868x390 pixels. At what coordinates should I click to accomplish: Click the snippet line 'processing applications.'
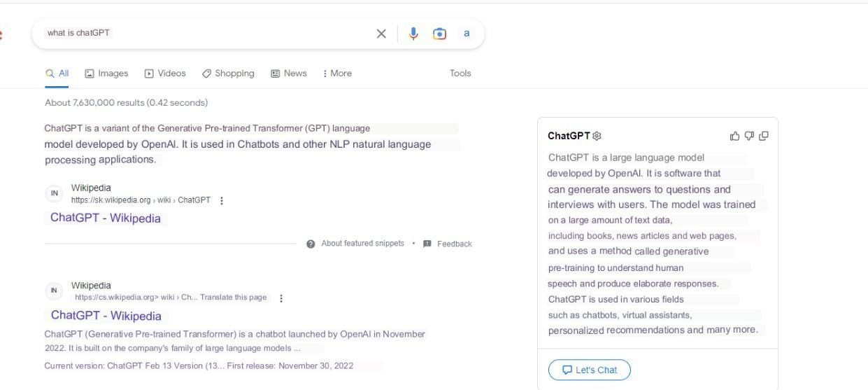tap(101, 160)
